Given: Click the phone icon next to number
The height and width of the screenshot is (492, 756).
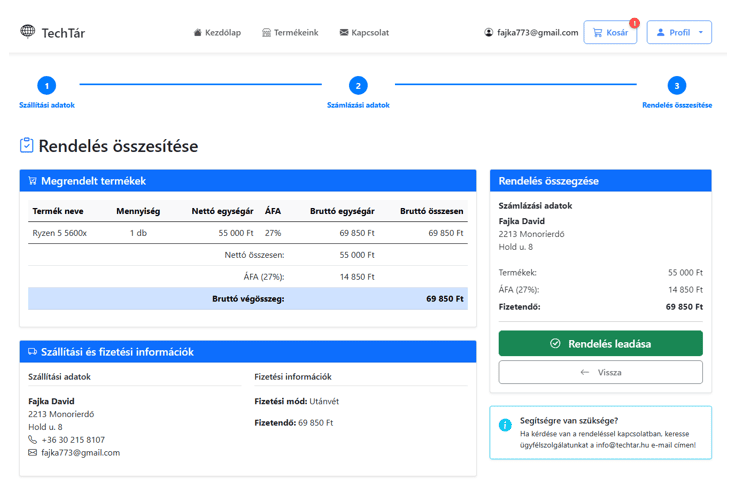Looking at the screenshot, I should point(33,440).
